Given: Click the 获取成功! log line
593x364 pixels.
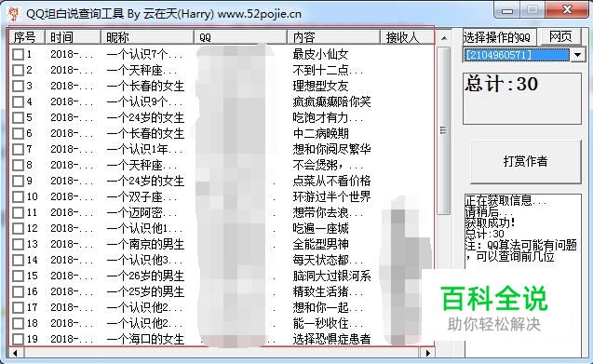Looking at the screenshot, I should [491, 222].
